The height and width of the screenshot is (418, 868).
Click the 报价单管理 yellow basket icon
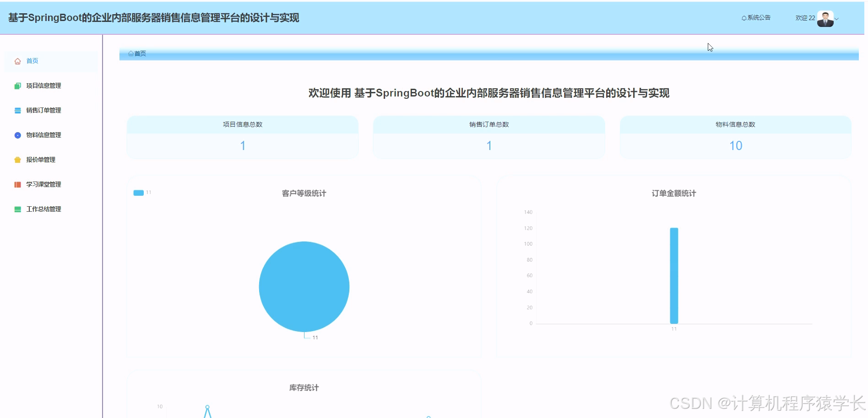point(17,160)
